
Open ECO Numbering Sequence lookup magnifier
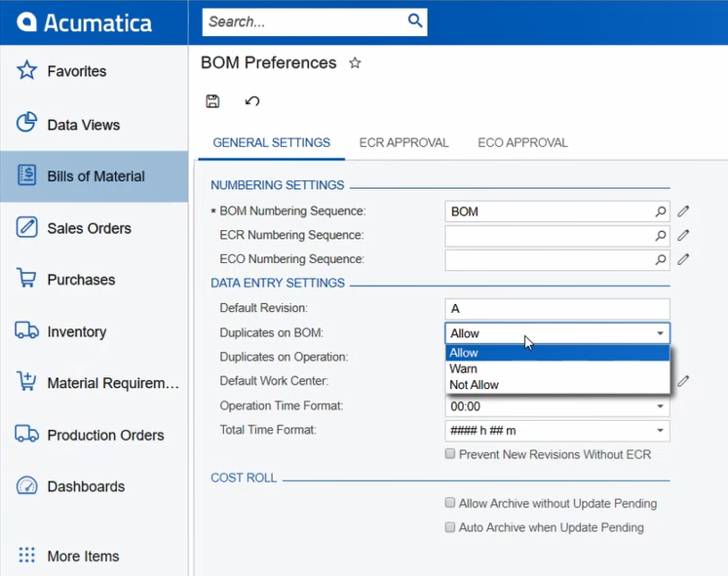[660, 260]
